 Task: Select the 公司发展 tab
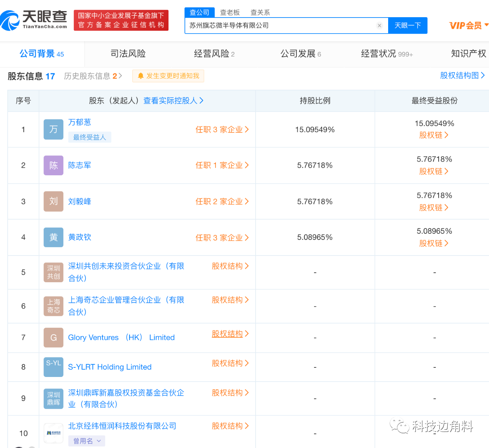point(301,54)
